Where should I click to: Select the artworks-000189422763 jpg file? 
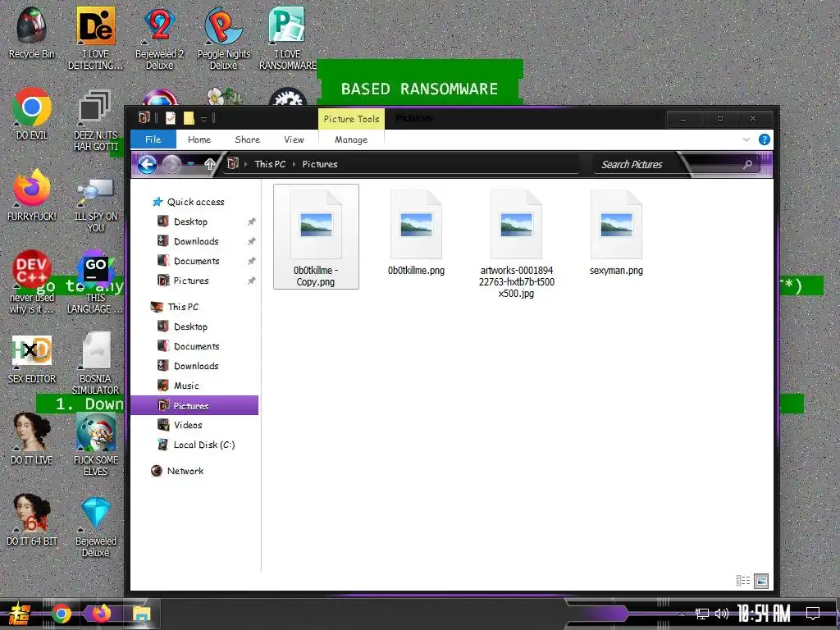pos(517,244)
